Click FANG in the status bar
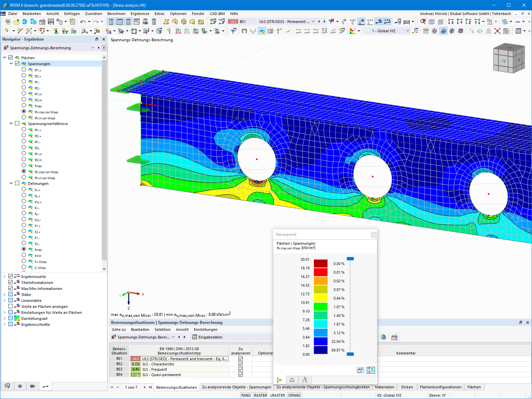Screen dimensions: 532x399 click(246, 395)
